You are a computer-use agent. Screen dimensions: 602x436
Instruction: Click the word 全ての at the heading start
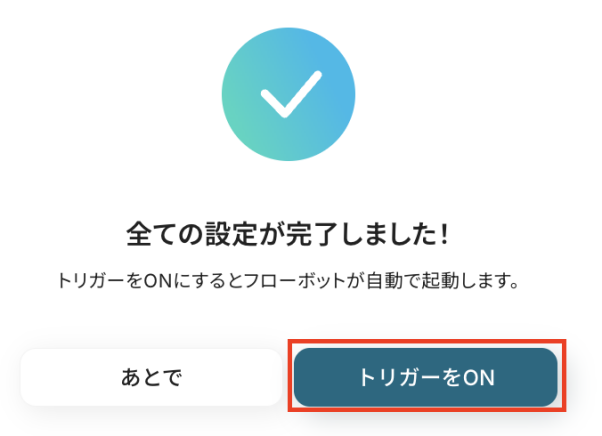[165, 233]
